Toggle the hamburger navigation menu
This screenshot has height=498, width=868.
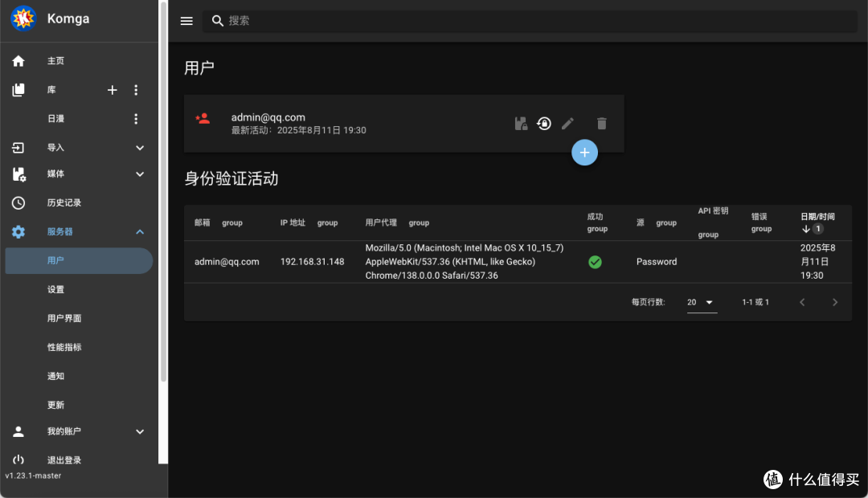coord(186,21)
